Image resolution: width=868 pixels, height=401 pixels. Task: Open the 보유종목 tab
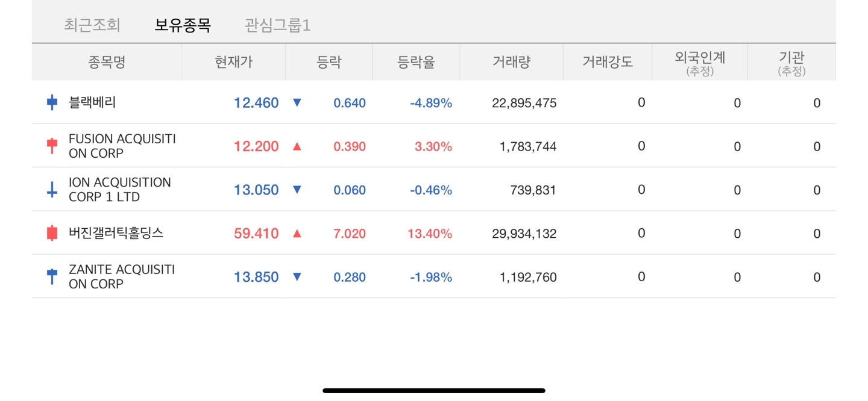[183, 25]
